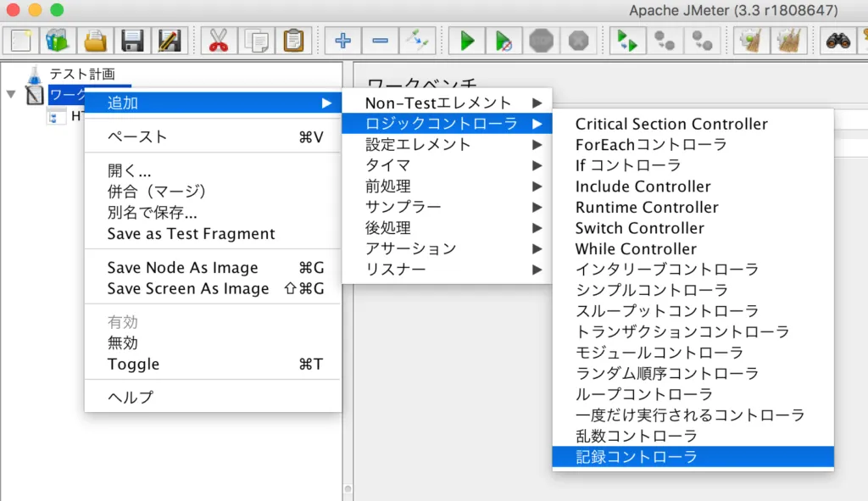868x501 pixels.
Task: Choose Save Screen As Image
Action: coord(213,288)
